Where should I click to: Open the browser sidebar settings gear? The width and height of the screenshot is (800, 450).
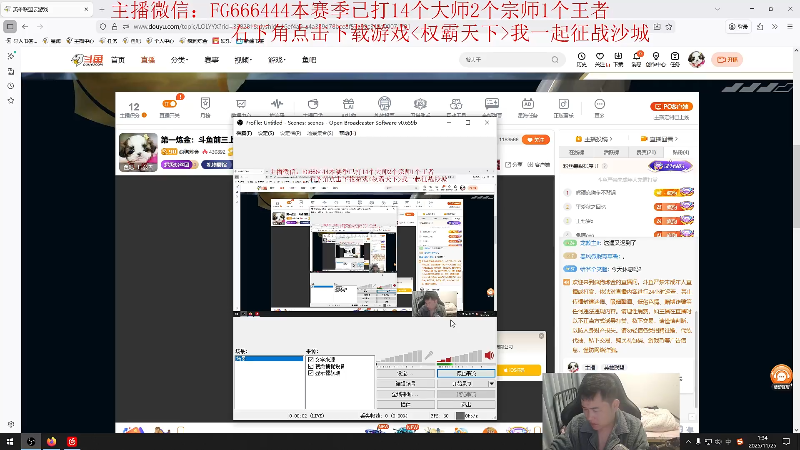[x=11, y=424]
